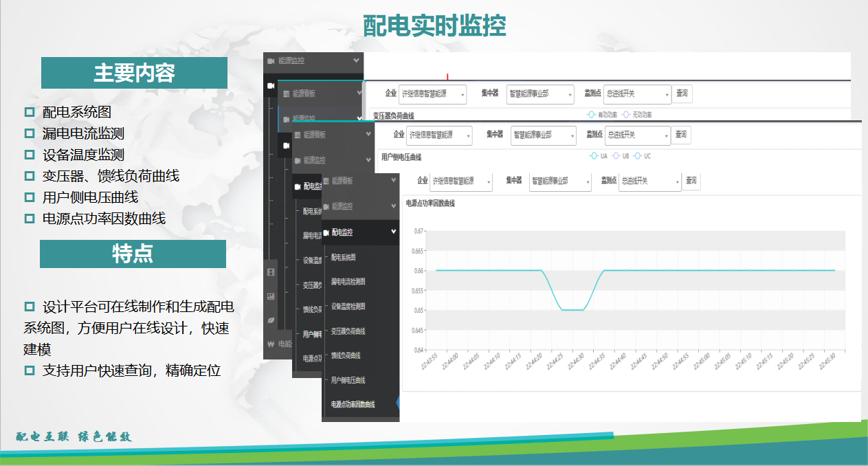Screen dimensions: 868x466
Task: Click the camera icon beside 能源监控 at top
Action: pos(271,61)
